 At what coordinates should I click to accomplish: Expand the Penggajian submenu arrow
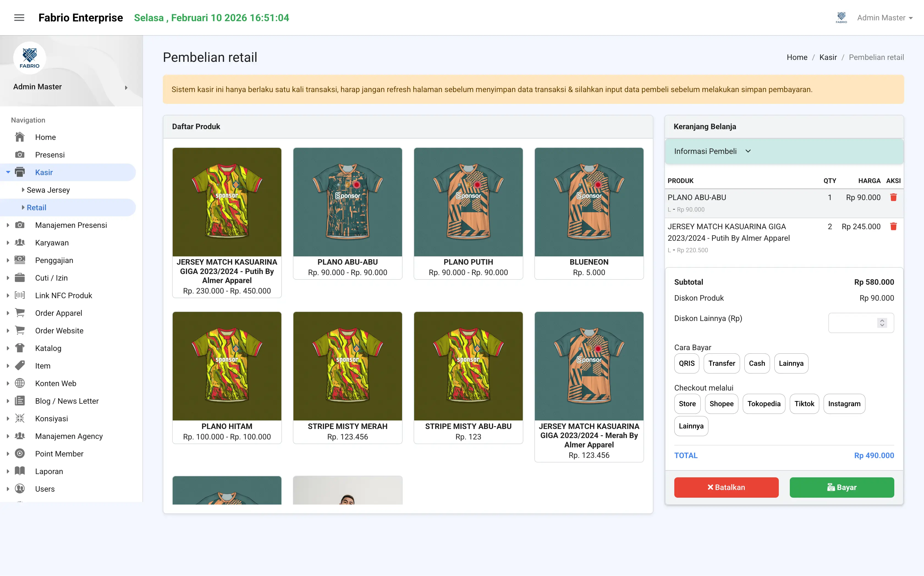(x=8, y=260)
